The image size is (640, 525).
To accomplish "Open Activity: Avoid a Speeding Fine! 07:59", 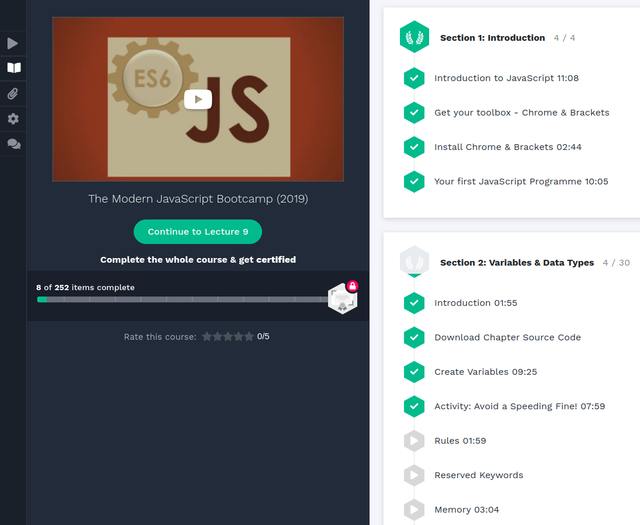I will pos(520,406).
